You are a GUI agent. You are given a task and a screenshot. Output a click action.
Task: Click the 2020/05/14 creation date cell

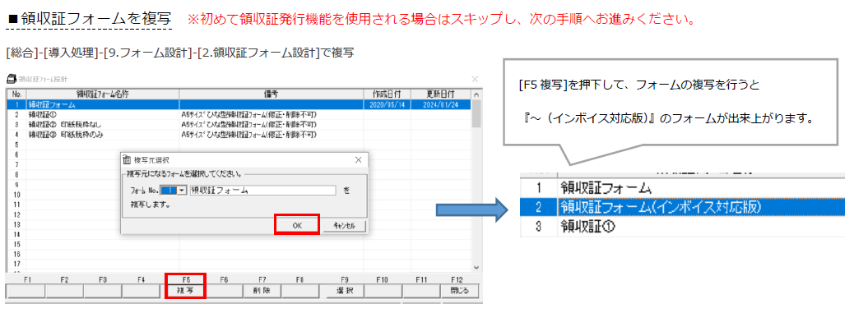coord(387,104)
